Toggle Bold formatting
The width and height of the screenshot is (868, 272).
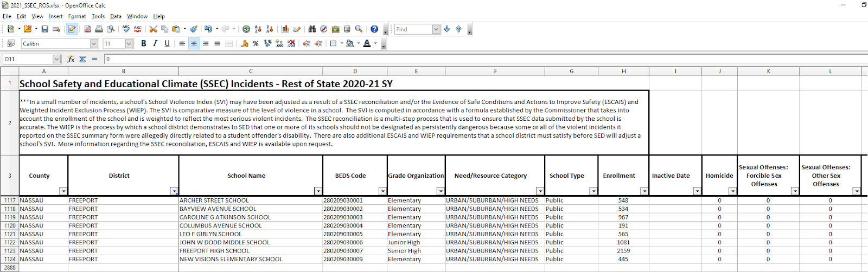click(144, 43)
